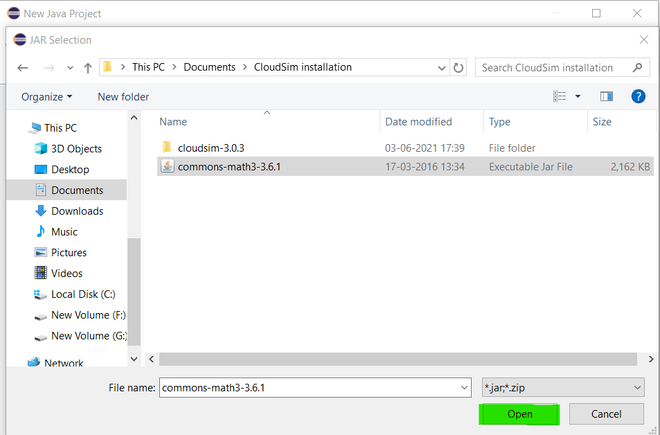Open Downloads in the sidebar
Image resolution: width=660 pixels, height=435 pixels.
tap(69, 211)
